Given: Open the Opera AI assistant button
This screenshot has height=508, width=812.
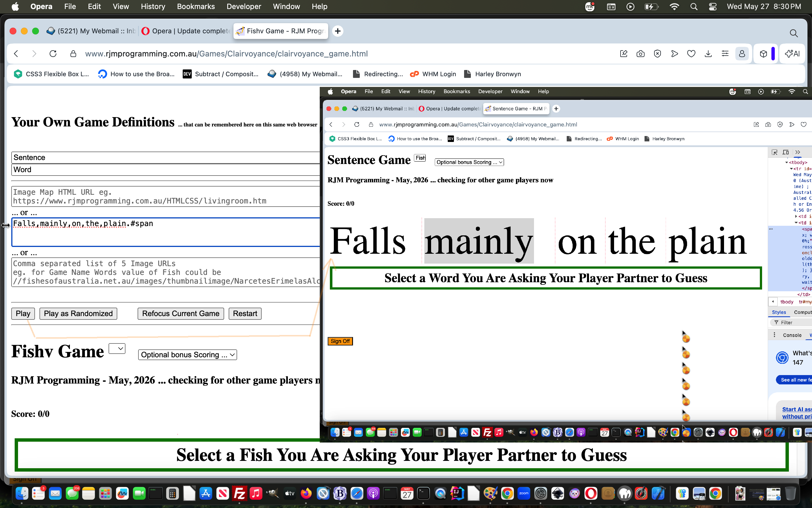Looking at the screenshot, I should click(x=793, y=54).
